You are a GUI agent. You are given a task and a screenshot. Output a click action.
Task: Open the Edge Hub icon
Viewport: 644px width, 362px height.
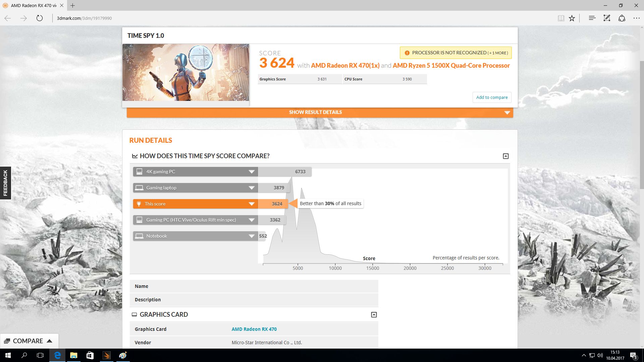point(592,18)
